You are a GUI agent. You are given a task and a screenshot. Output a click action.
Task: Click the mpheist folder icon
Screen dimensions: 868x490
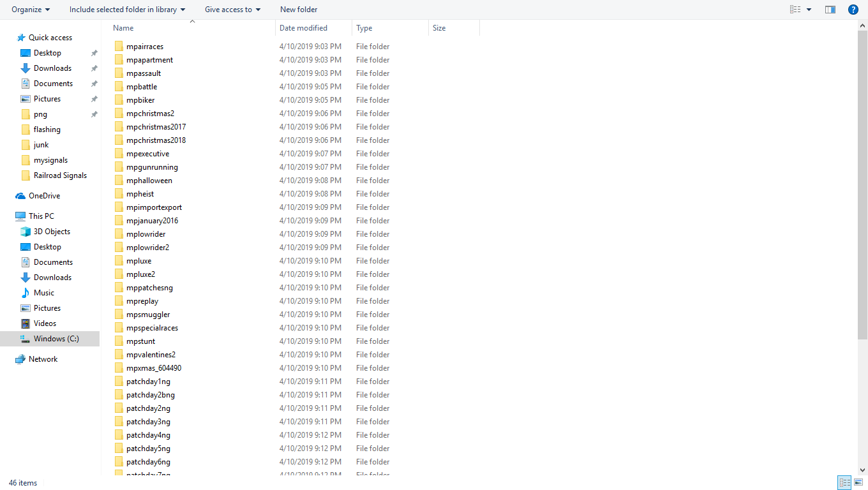119,194
